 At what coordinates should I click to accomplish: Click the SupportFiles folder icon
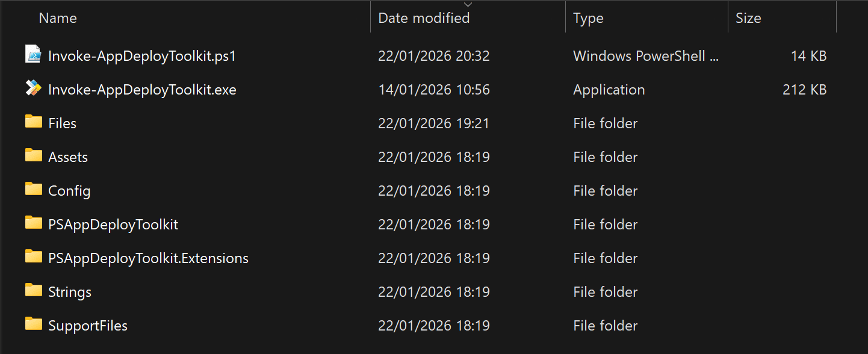coord(33,325)
